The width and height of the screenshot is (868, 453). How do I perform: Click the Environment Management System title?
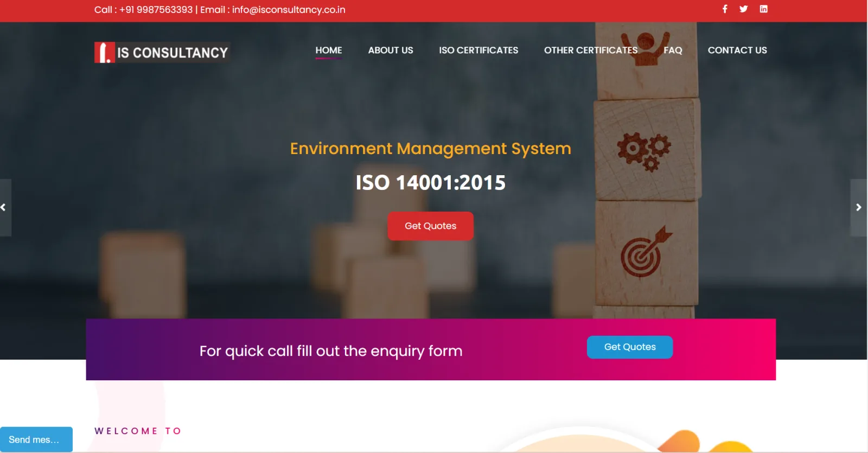click(431, 149)
